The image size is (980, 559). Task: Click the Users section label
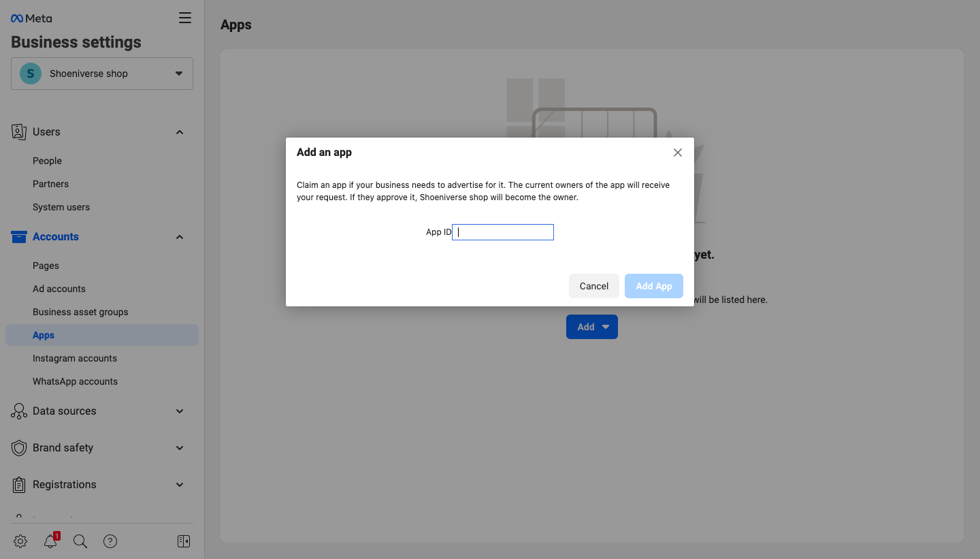point(46,131)
